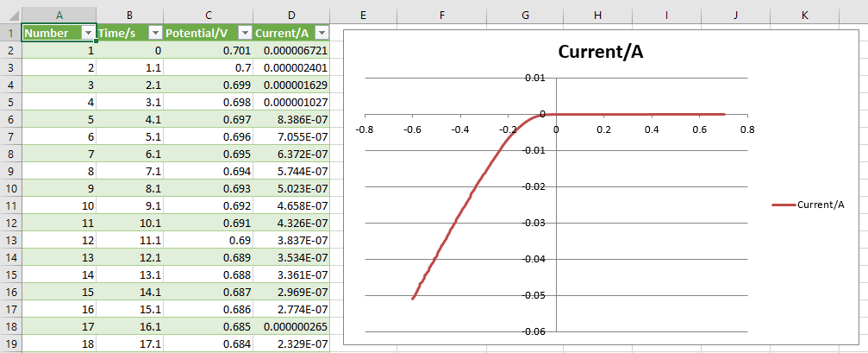Click the Current/A table header cell
Screen dimensions: 868x353
pos(290,34)
